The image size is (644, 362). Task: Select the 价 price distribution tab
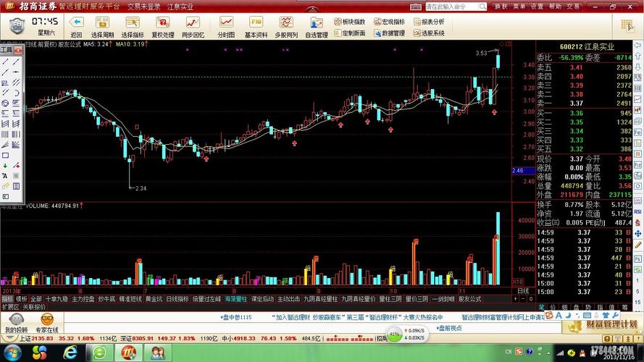coord(553,308)
